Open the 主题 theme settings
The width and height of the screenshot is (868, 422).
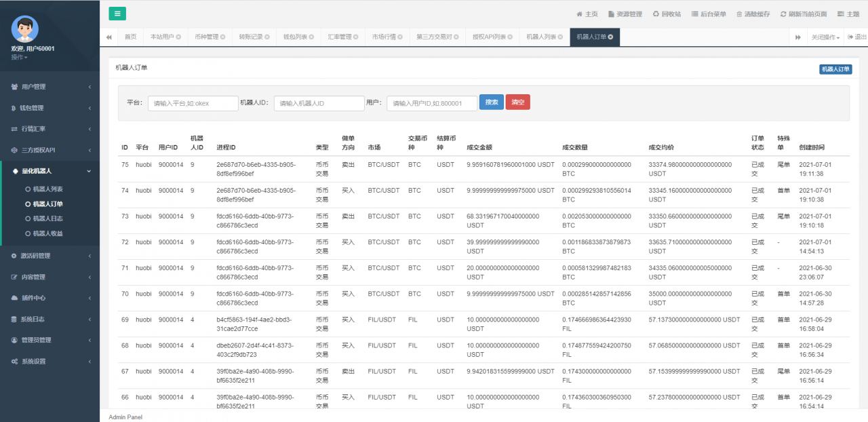tap(848, 14)
